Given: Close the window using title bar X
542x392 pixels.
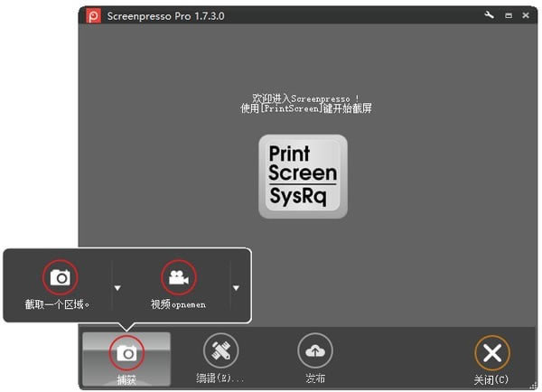Looking at the screenshot, I should [x=526, y=15].
